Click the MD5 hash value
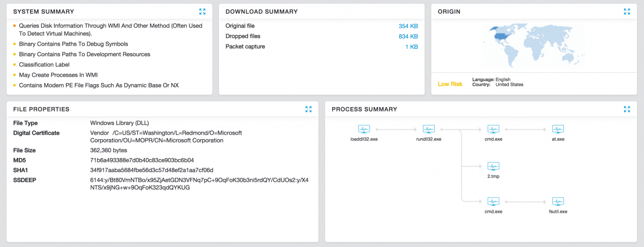The image size is (644, 247). coord(142,160)
